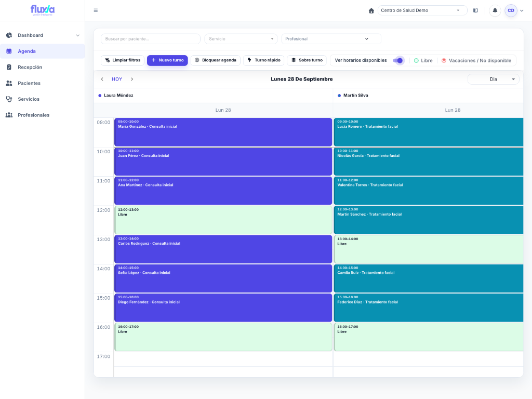
Task: Open Dashboard in sidebar
Action: [43, 35]
